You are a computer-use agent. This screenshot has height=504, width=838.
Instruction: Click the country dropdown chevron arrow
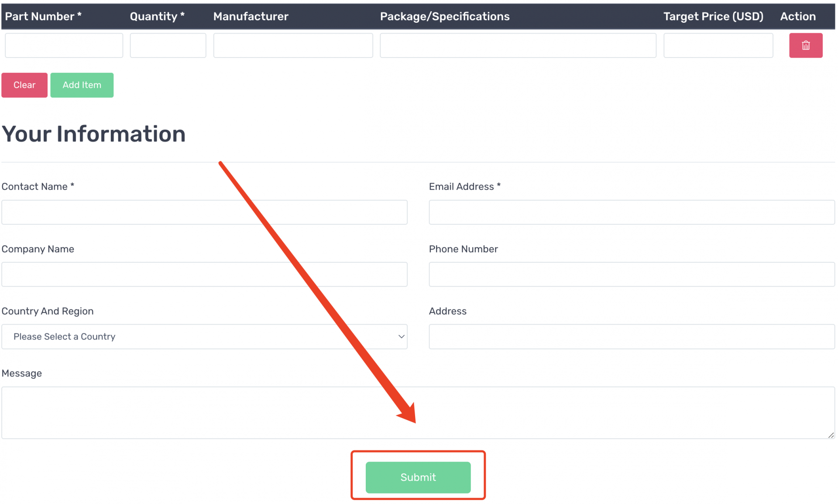tap(401, 336)
